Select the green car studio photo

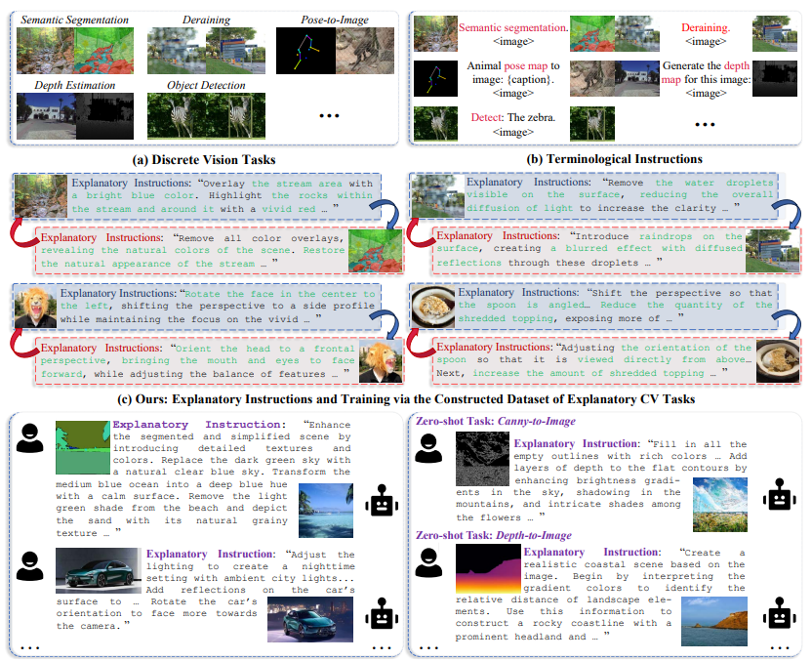[x=99, y=571]
